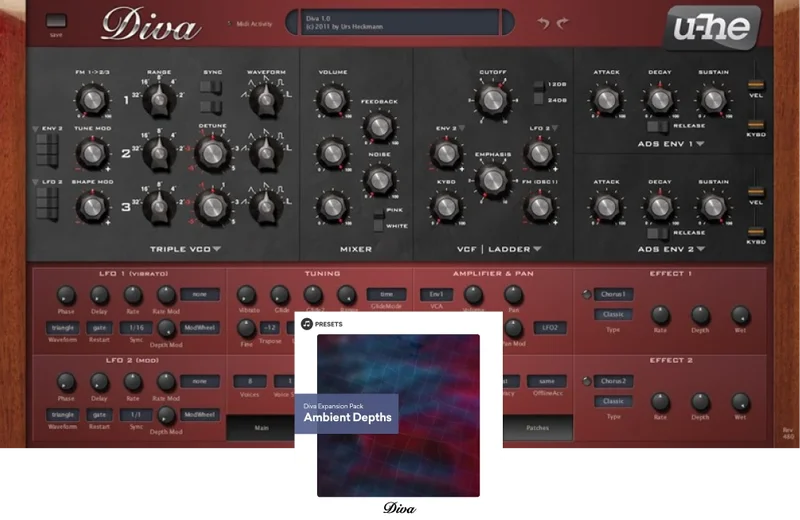Click the Presets music note icon
800x520 pixels.
[x=307, y=324]
